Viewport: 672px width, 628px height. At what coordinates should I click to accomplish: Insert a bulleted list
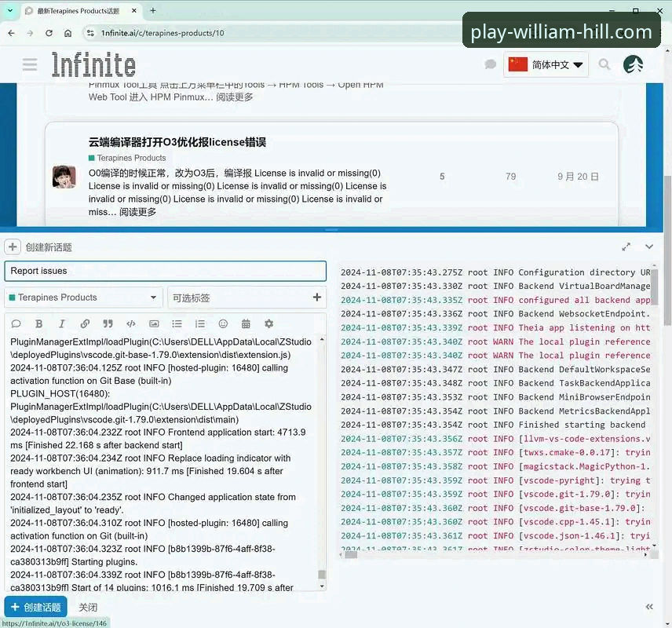[x=177, y=323]
